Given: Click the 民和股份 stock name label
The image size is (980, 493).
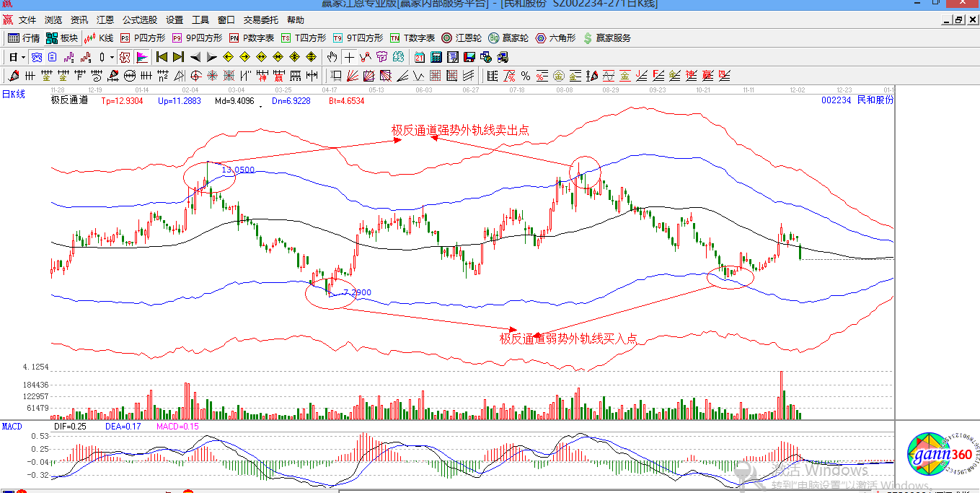Looking at the screenshot, I should coord(874,100).
